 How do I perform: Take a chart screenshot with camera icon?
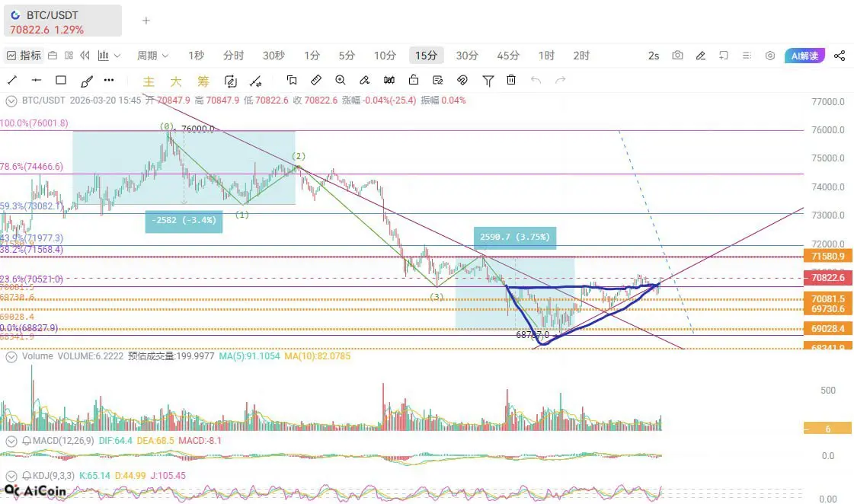pos(677,56)
